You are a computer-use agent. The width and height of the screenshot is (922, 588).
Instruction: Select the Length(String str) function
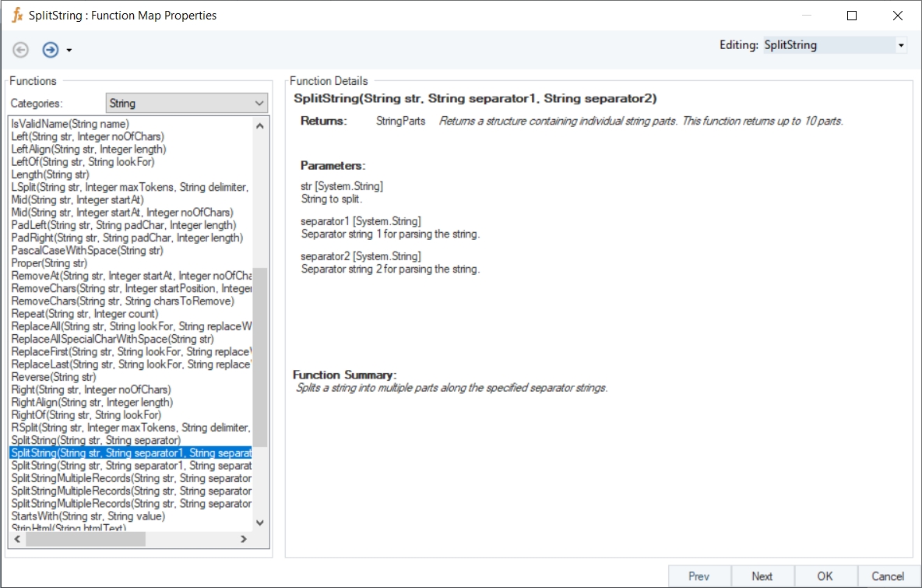[x=50, y=174]
